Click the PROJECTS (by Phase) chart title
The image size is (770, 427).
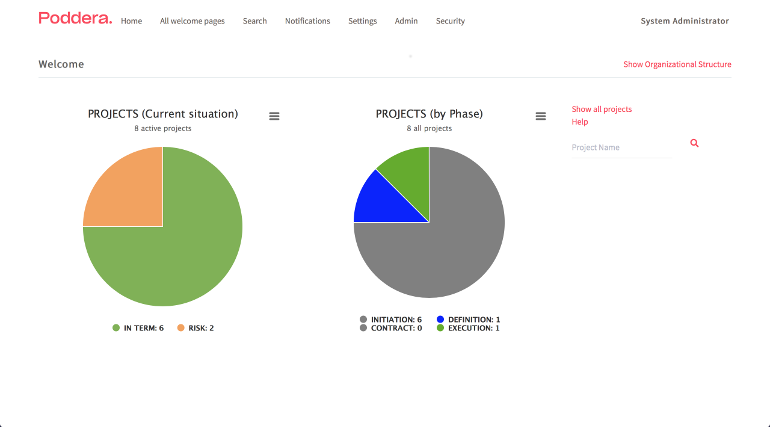coord(429,114)
